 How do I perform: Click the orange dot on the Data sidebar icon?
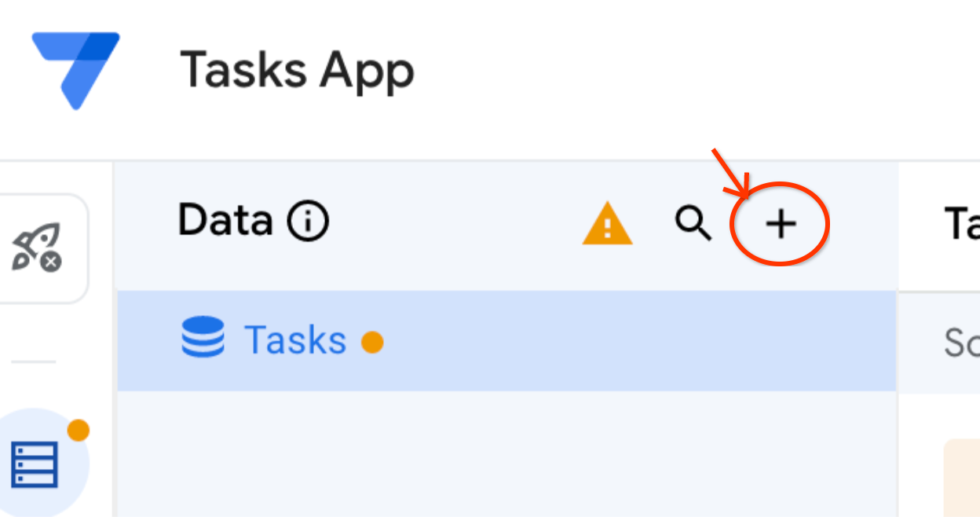pos(79,429)
